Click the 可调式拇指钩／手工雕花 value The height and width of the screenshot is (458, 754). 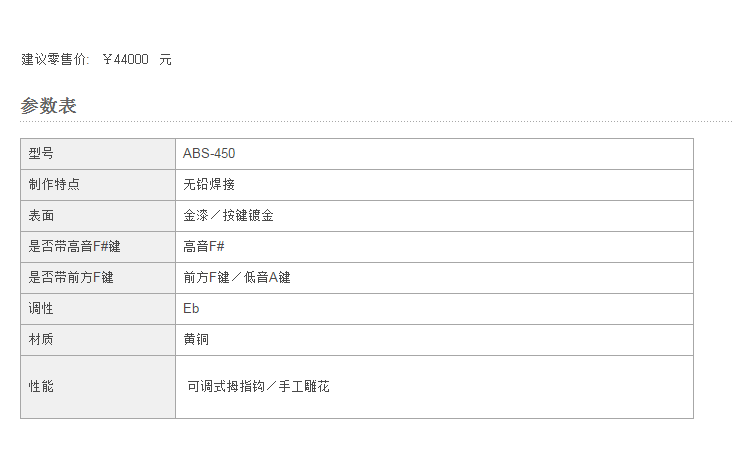coord(258,386)
